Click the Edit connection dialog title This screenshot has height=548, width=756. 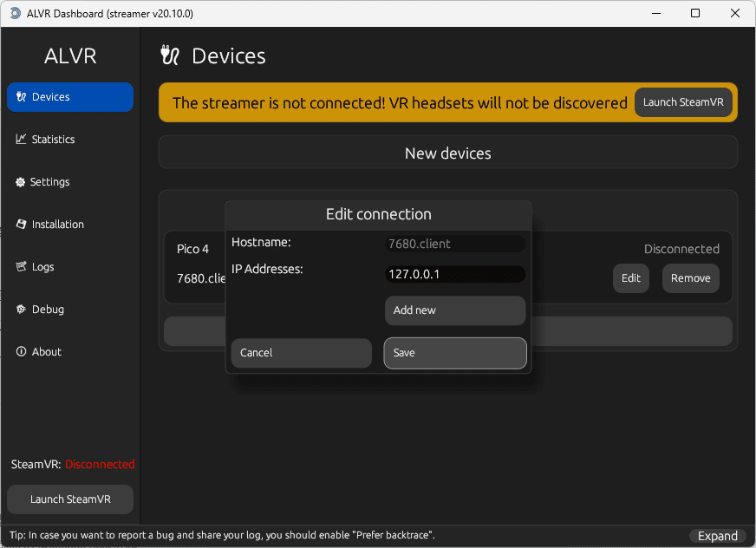(379, 214)
